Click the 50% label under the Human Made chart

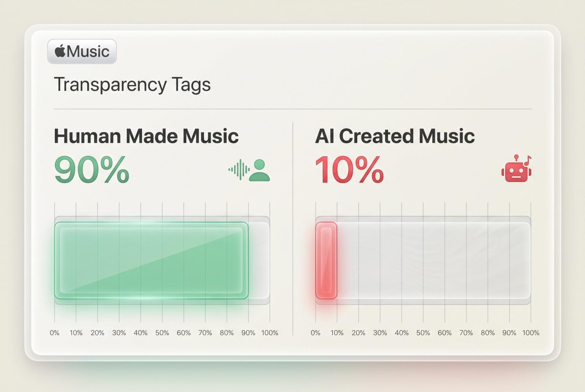[162, 333]
